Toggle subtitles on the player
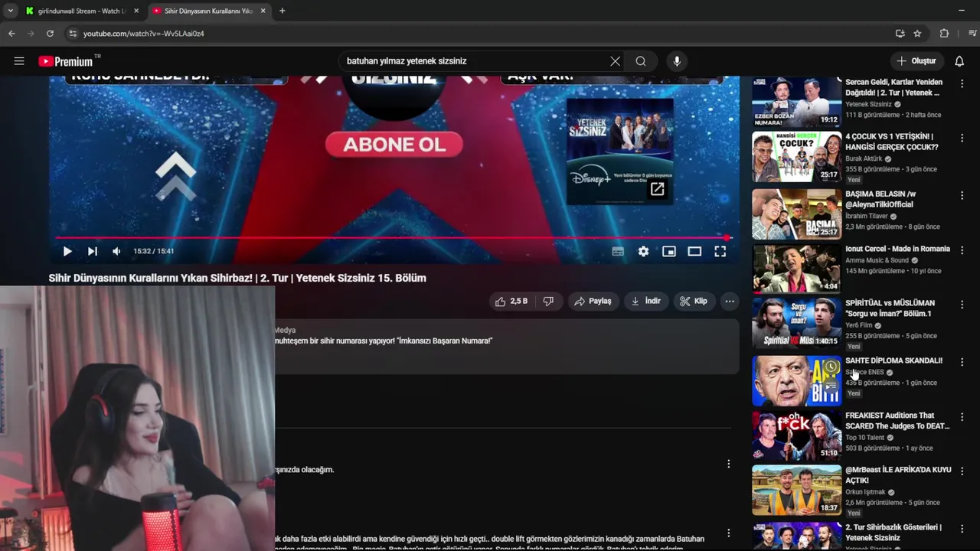 (618, 251)
